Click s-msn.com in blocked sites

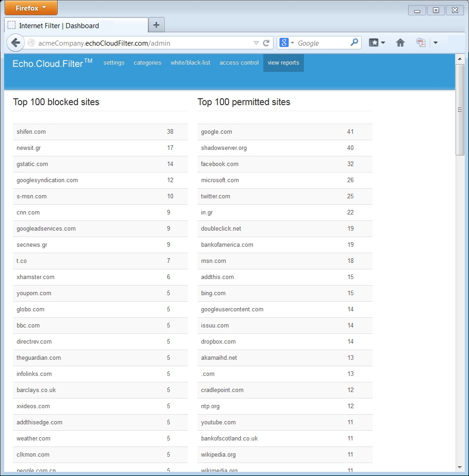(x=31, y=196)
